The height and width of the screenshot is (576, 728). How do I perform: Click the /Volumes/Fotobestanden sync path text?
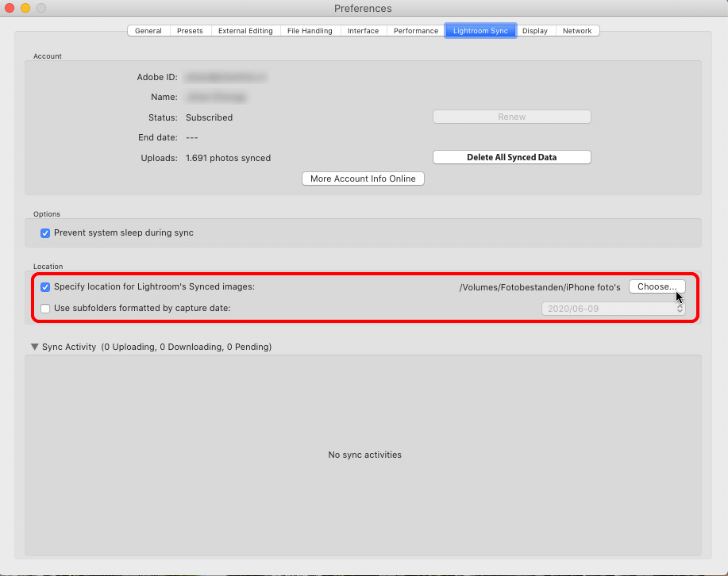click(x=541, y=286)
